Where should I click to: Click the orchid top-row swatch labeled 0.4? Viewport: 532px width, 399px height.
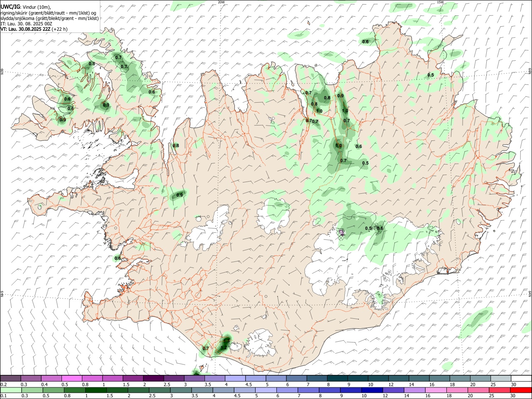point(51,378)
